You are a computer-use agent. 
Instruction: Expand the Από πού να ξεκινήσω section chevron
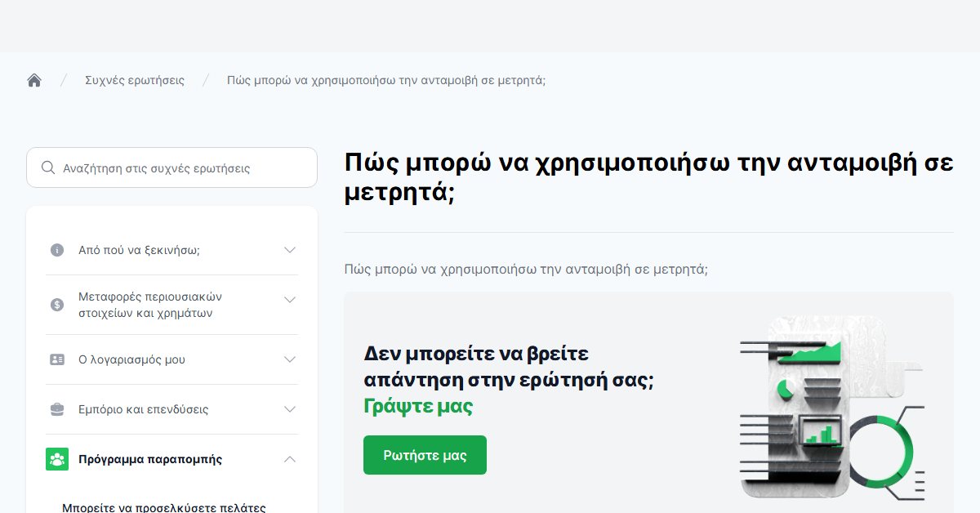290,250
